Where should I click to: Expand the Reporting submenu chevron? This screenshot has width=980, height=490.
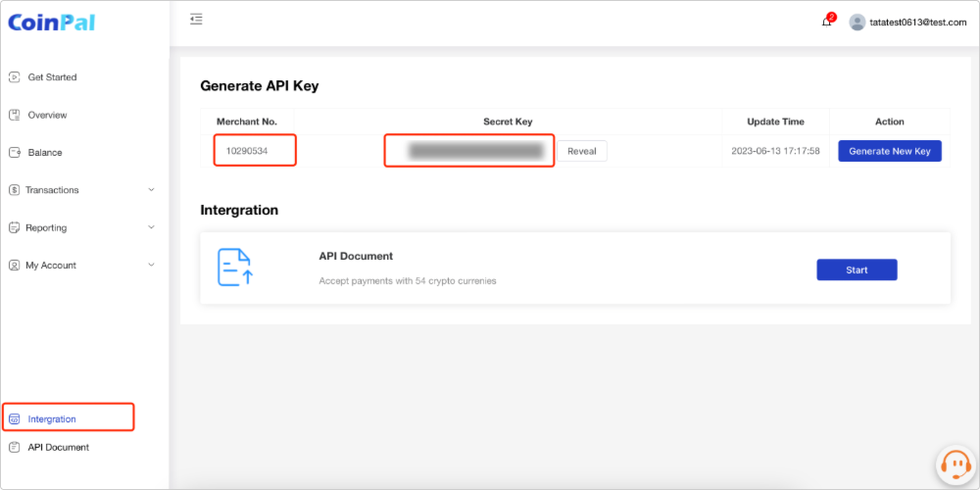pos(151,227)
